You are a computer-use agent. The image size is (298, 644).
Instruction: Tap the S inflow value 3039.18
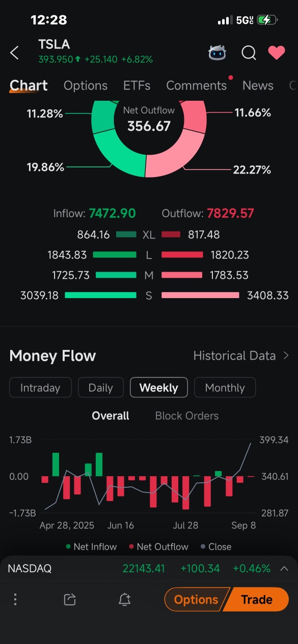pyautogui.click(x=39, y=296)
